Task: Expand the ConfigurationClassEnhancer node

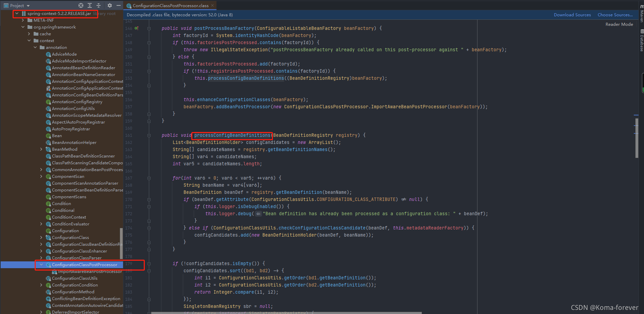Action: [41, 251]
